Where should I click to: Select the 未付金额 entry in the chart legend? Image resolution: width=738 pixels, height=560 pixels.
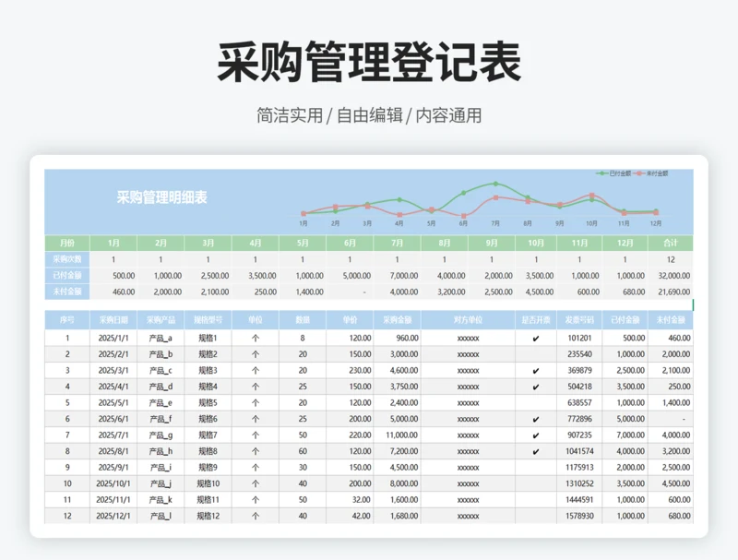click(x=651, y=173)
